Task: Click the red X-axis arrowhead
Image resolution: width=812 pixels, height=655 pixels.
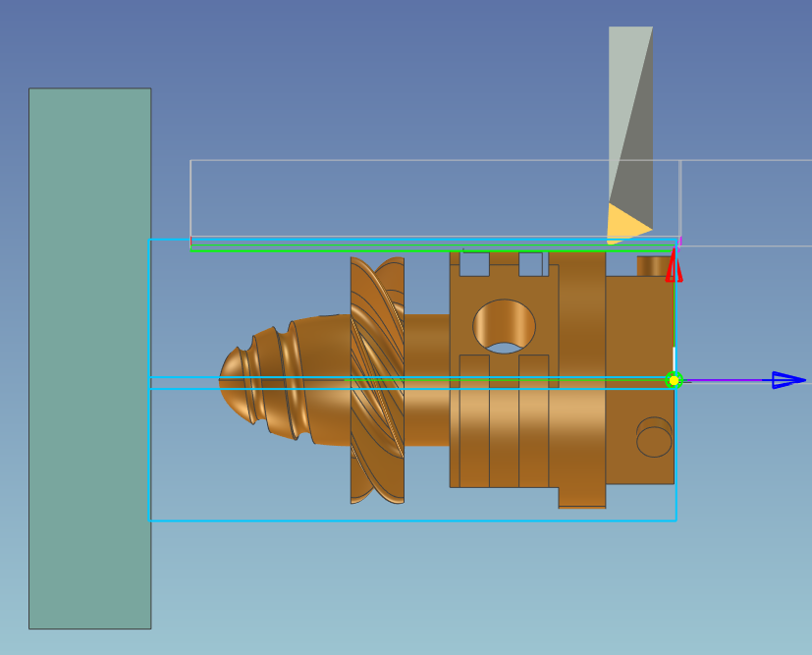Action: (674, 267)
